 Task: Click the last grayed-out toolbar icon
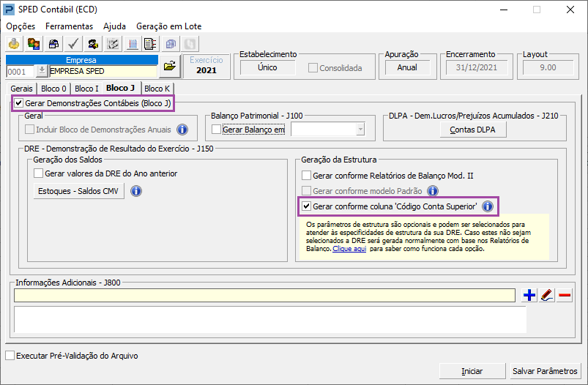click(190, 44)
